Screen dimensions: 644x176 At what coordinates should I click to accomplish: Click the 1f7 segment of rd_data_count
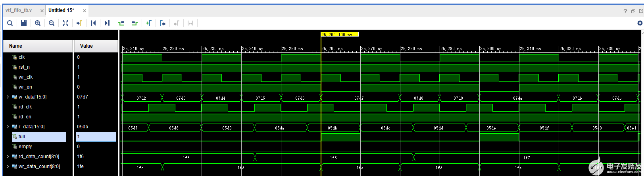(526, 158)
